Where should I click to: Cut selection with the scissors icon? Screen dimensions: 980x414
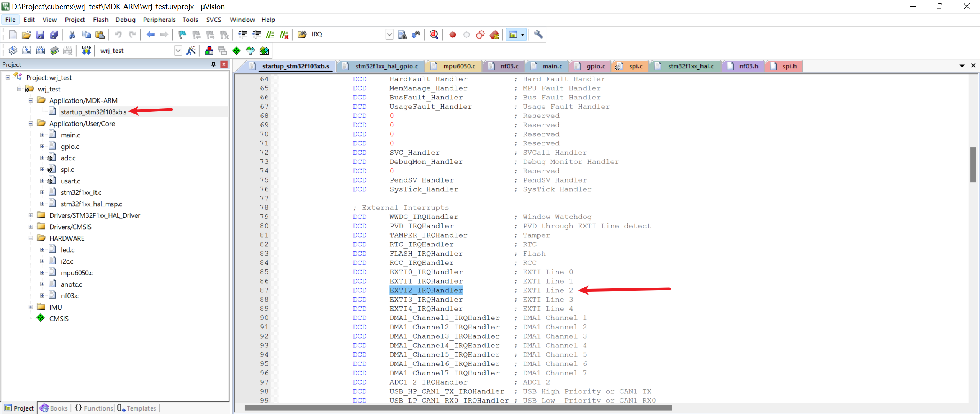point(72,34)
